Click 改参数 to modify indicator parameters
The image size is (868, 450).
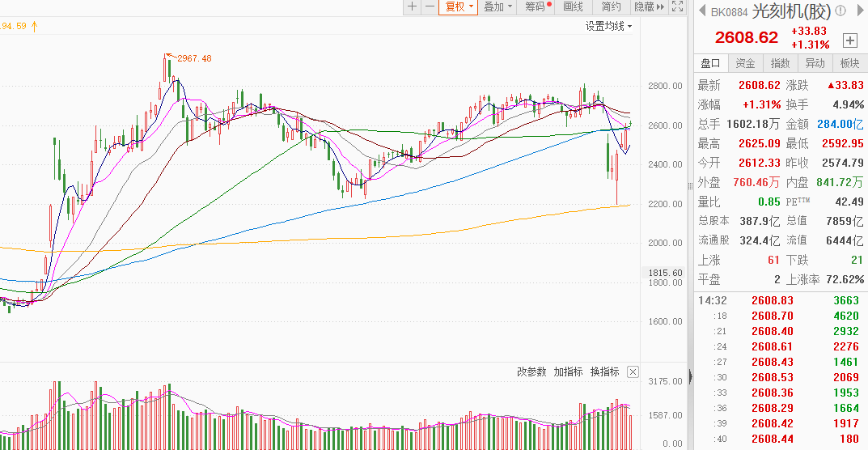click(531, 372)
